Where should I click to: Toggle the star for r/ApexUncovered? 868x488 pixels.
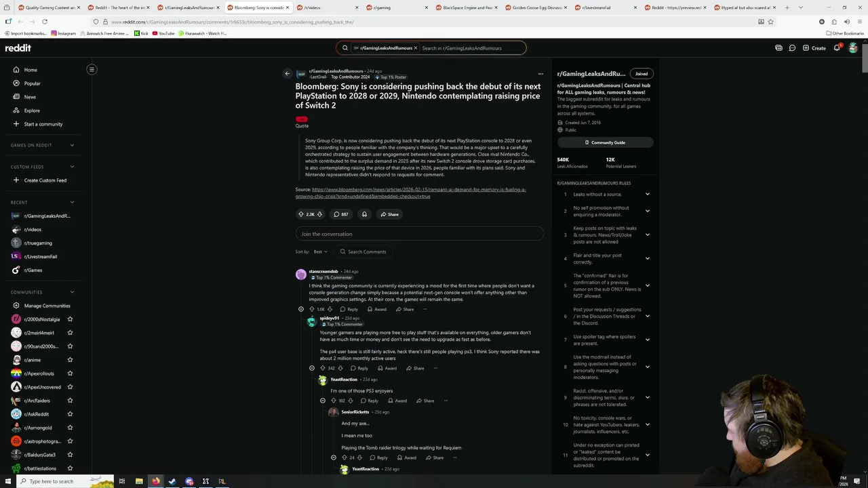coord(70,387)
